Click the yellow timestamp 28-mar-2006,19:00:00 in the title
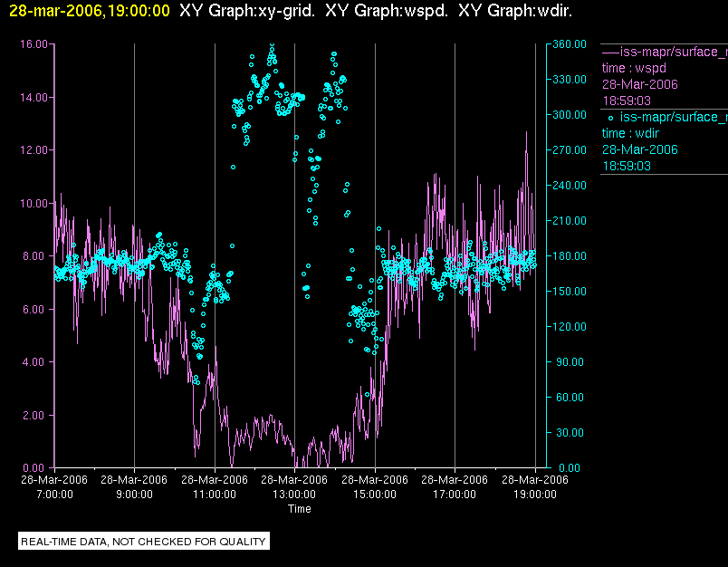The width and height of the screenshot is (728, 567). coord(88,11)
